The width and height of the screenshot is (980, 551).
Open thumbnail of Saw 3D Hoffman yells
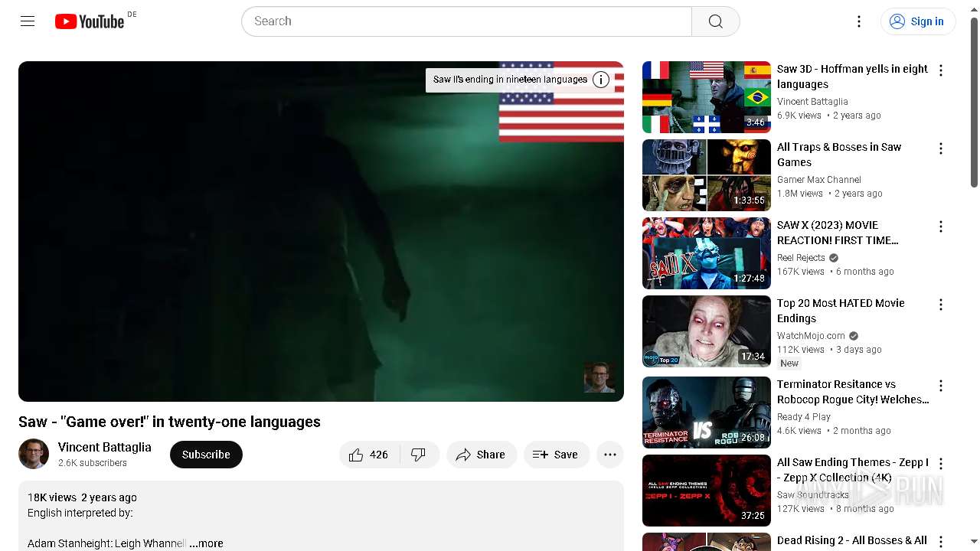click(x=707, y=97)
